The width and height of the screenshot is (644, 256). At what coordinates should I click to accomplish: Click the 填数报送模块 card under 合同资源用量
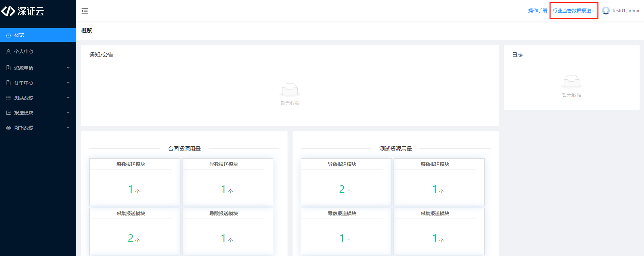[135, 182]
